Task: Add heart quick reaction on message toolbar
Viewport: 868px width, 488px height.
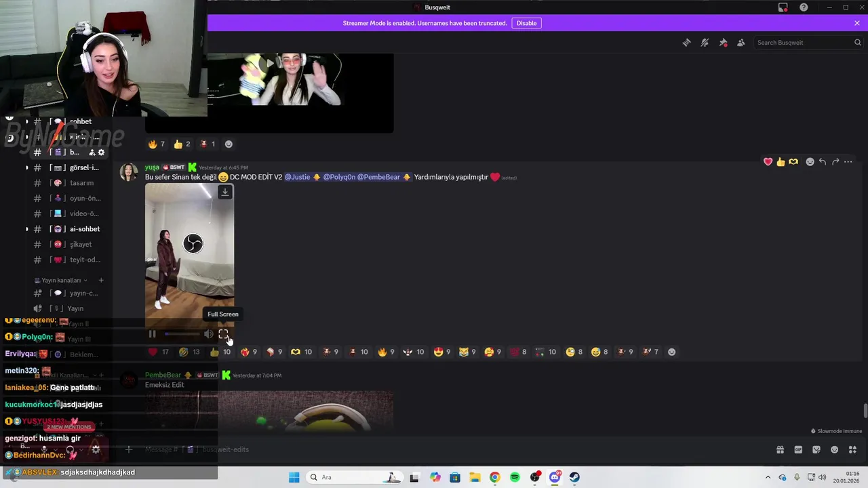Action: pos(768,162)
